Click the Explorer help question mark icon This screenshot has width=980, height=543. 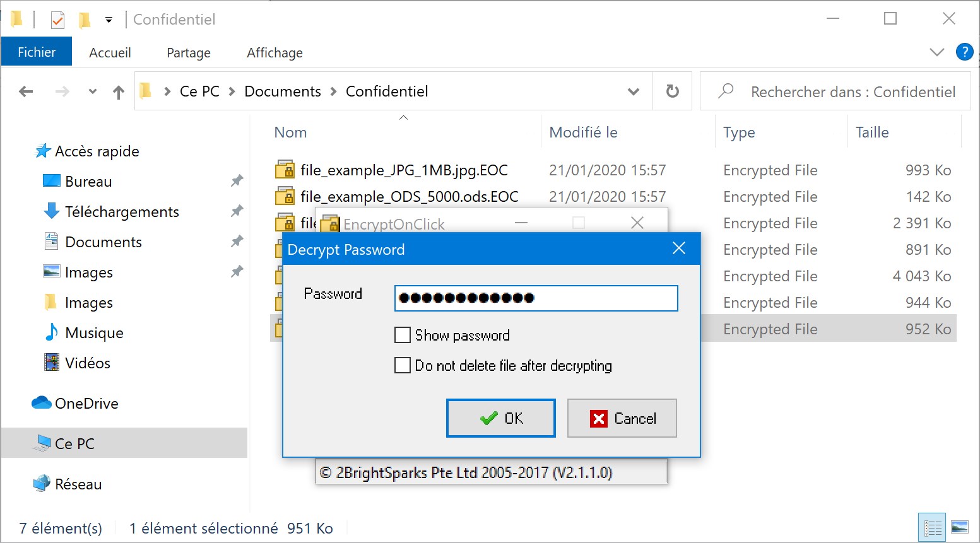click(964, 52)
